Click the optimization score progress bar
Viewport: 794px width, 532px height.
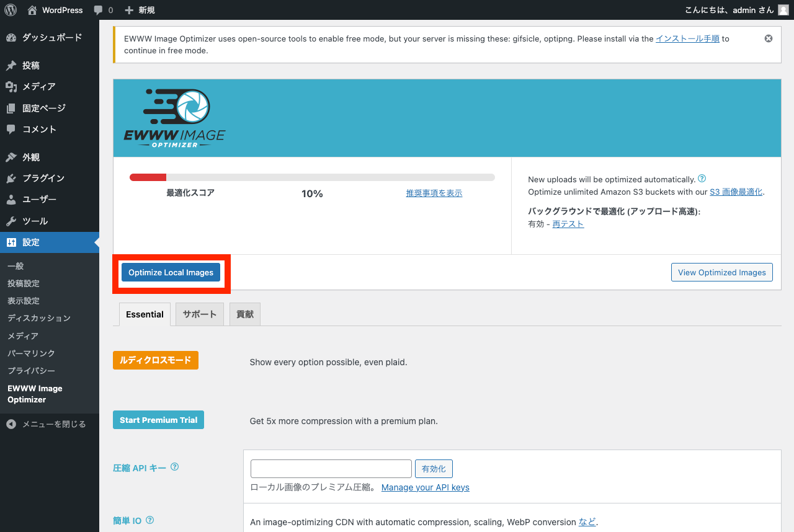[312, 177]
